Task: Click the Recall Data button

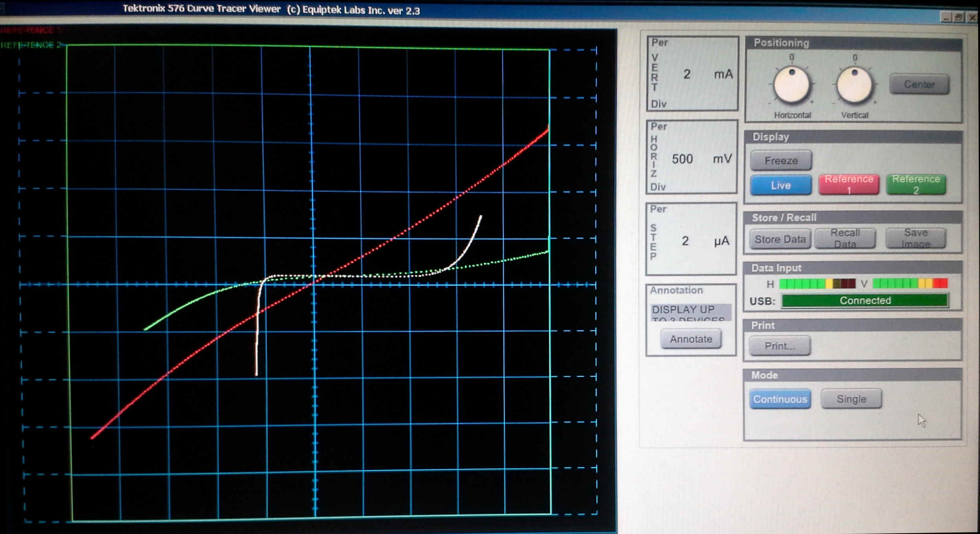Action: pos(845,238)
